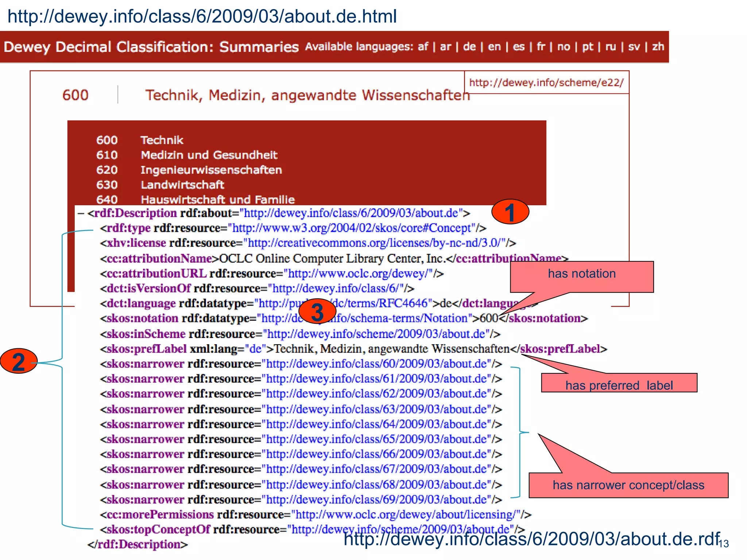Select the skos:topConceptOf line
This screenshot has height=560, width=747.
point(313,530)
